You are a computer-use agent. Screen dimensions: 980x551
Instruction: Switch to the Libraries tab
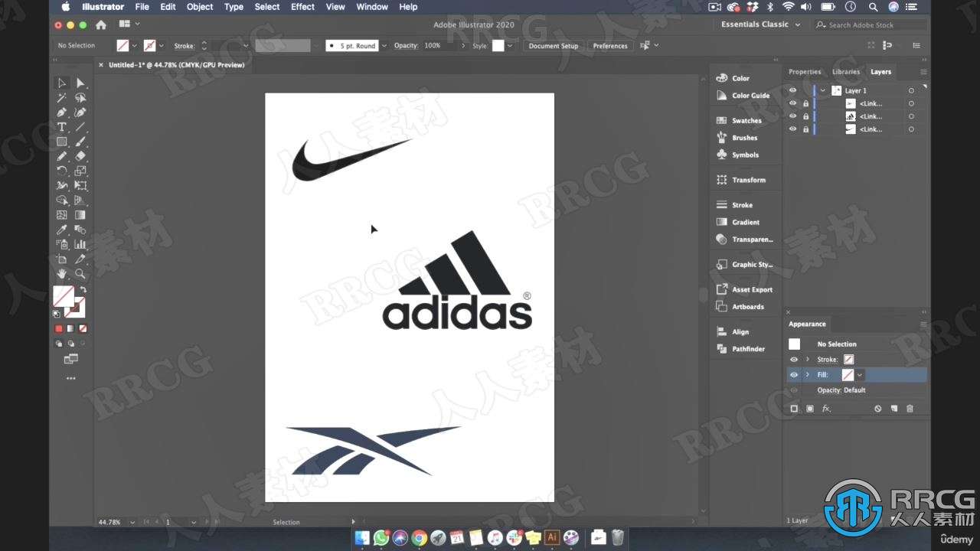click(846, 72)
